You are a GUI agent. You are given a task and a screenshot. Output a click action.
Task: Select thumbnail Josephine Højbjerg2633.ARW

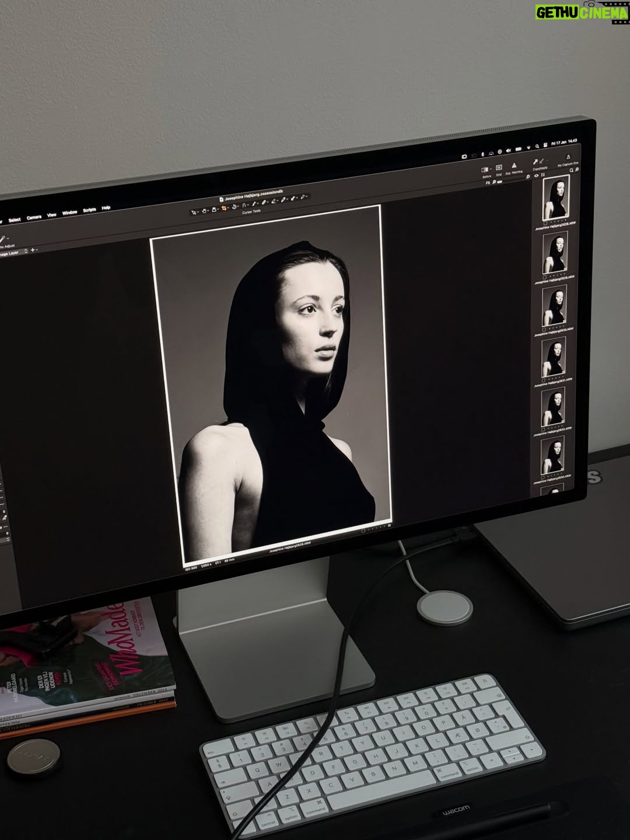551,455
